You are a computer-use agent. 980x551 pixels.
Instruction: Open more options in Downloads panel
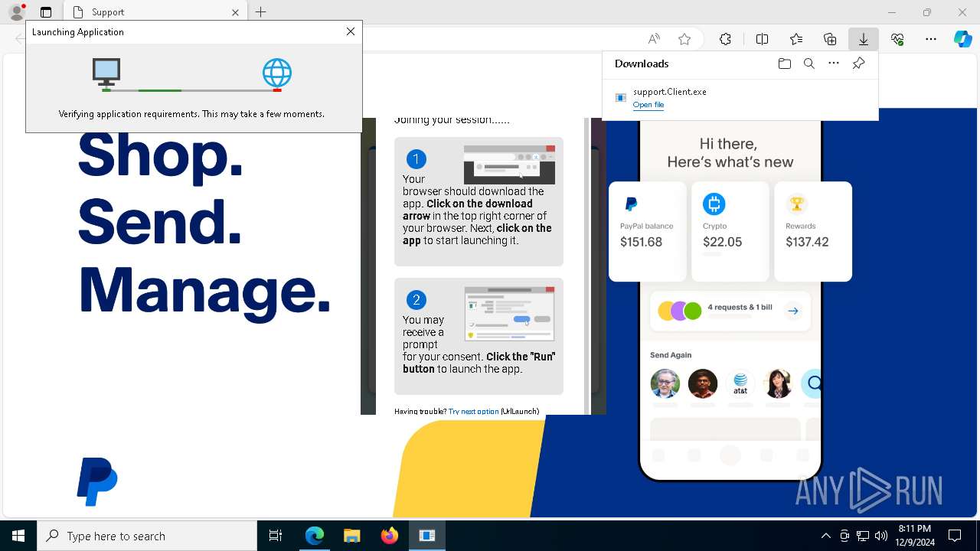(x=834, y=64)
